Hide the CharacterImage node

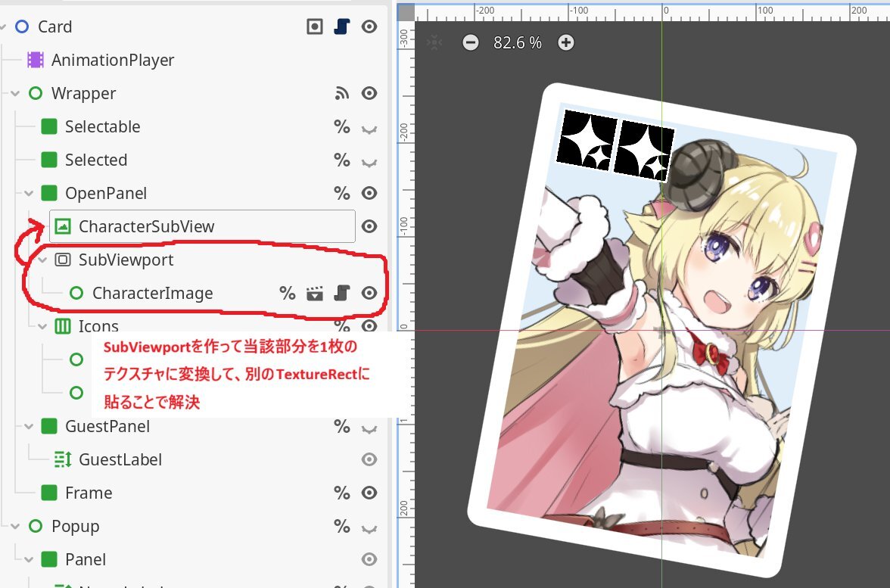[369, 294]
